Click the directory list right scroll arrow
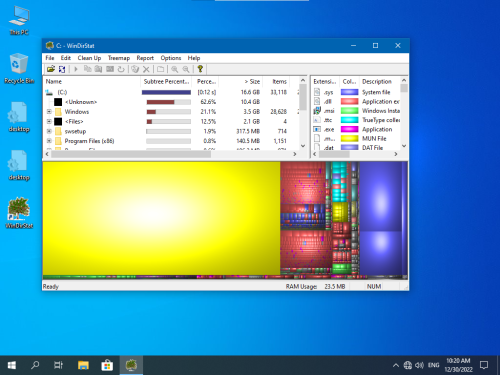This screenshot has width=500, height=375. (295, 154)
